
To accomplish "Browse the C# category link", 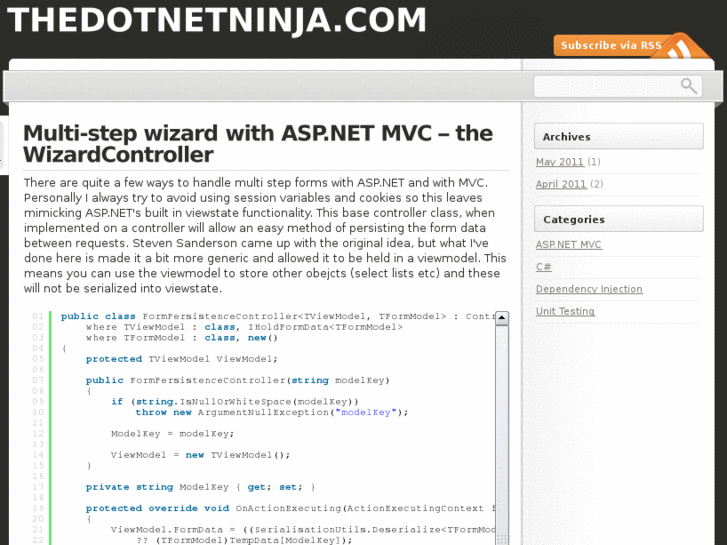I will pos(543,267).
